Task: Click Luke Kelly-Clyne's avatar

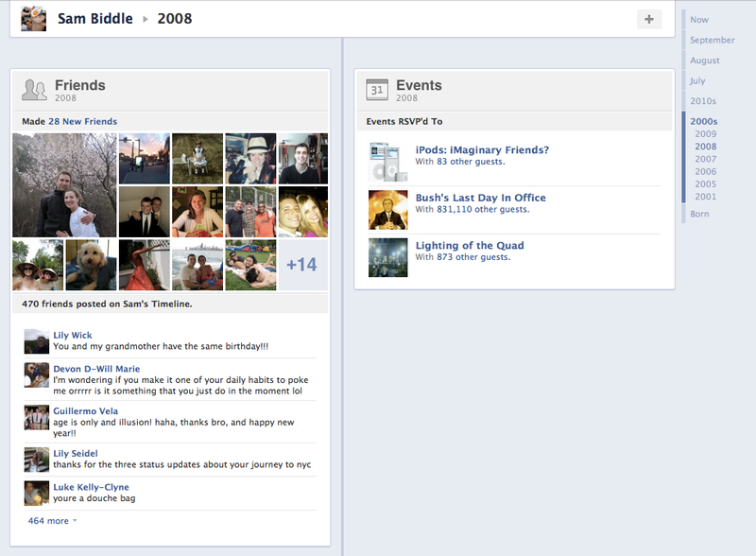Action: (x=37, y=494)
